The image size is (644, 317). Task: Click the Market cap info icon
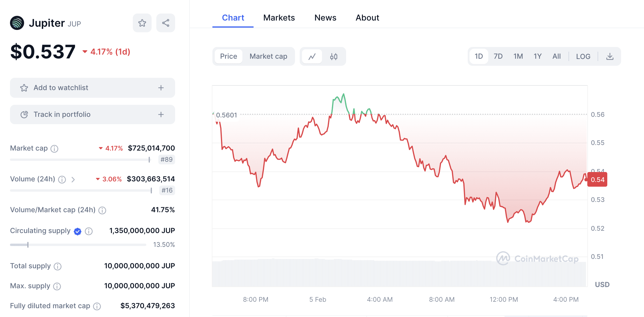point(54,149)
